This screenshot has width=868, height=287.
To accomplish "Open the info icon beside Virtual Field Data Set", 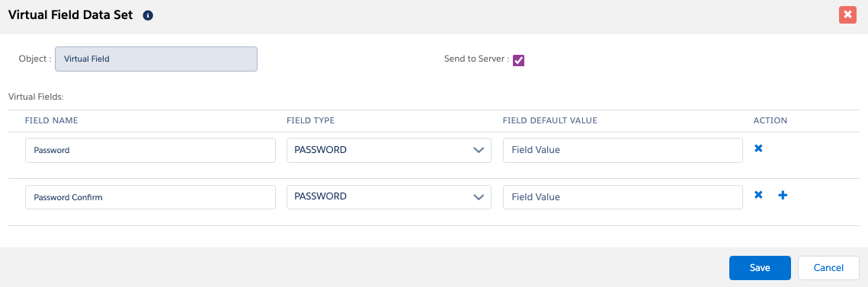I will point(148,16).
